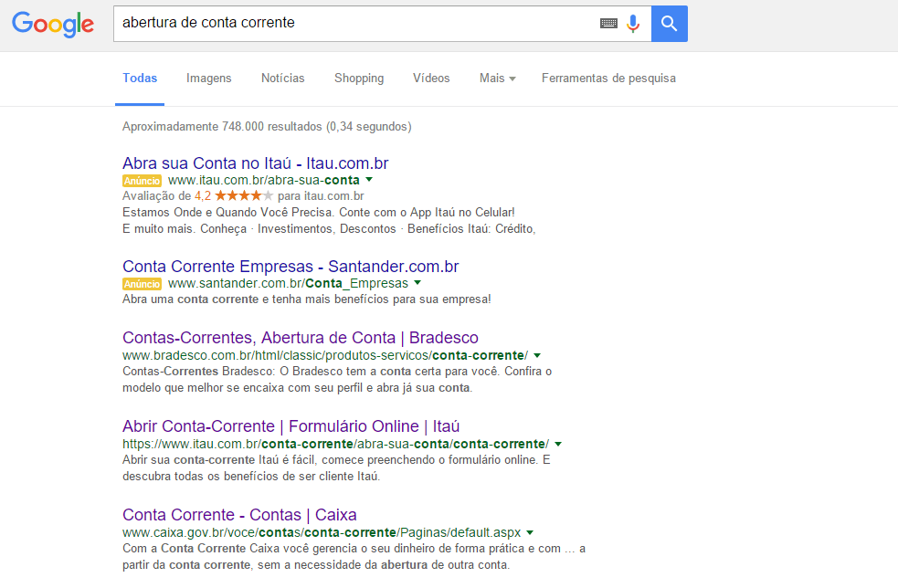
Task: Click the blue search magnifier button
Action: [x=670, y=24]
